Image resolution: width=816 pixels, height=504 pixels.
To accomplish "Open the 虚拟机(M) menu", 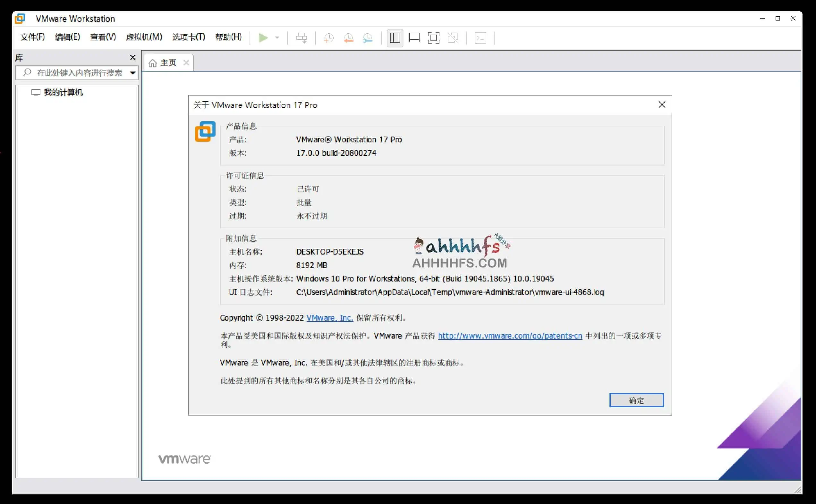I will (143, 37).
